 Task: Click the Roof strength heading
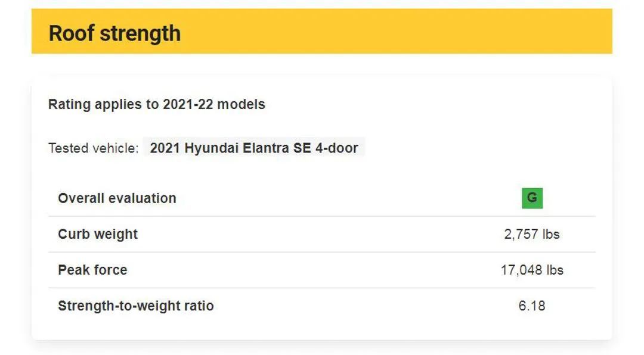coord(114,33)
